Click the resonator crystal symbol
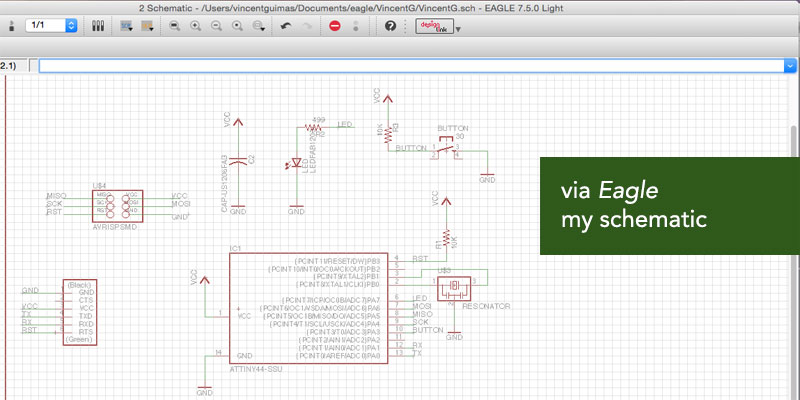Screen dimensions: 800x400 [454, 289]
